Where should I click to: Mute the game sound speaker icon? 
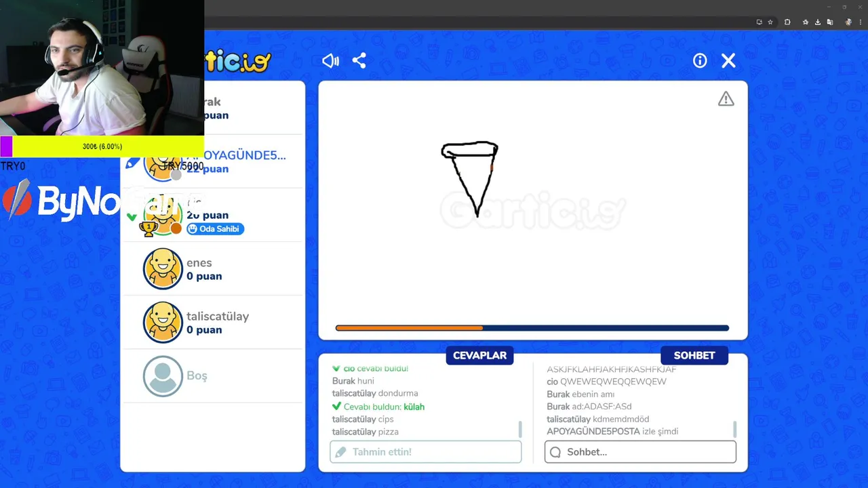[330, 61]
